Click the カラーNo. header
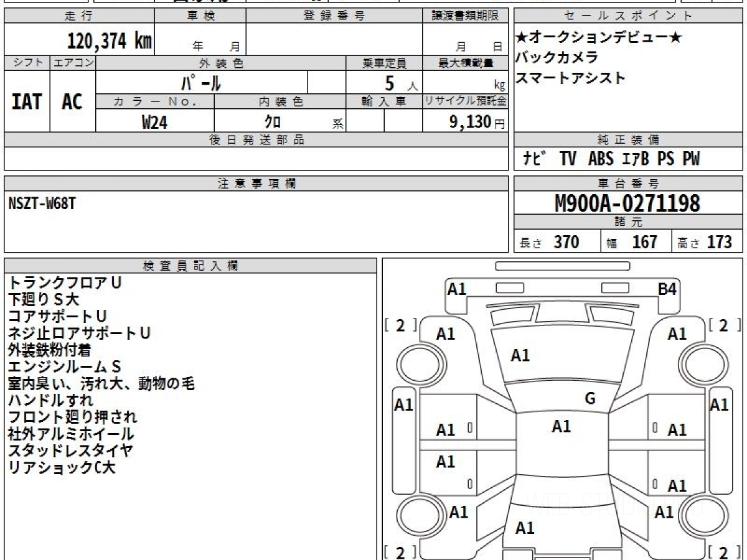The width and height of the screenshot is (747, 560). [155, 101]
